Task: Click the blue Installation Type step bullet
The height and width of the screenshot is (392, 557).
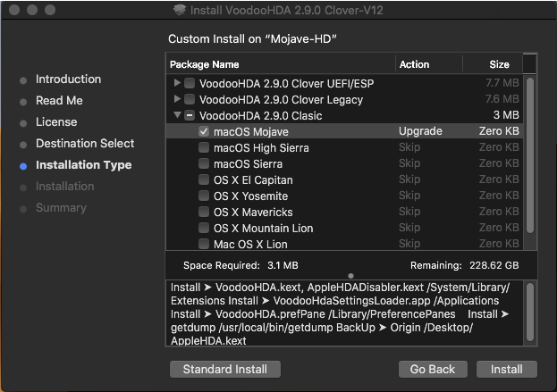Action: (23, 166)
